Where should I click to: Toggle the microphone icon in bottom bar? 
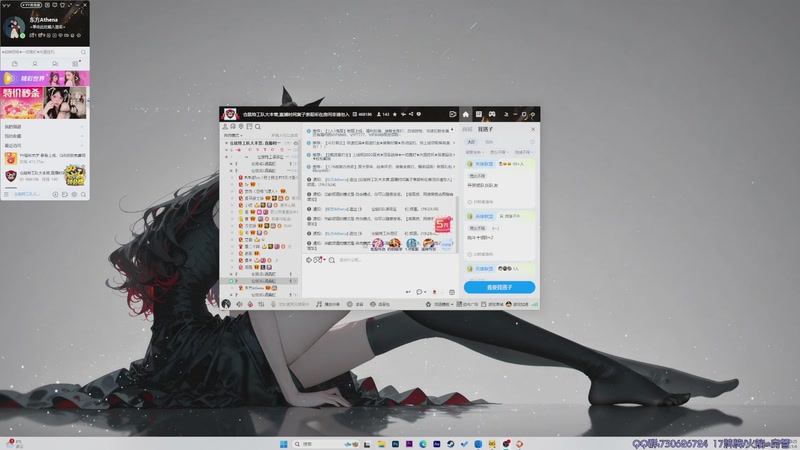pyautogui.click(x=273, y=304)
